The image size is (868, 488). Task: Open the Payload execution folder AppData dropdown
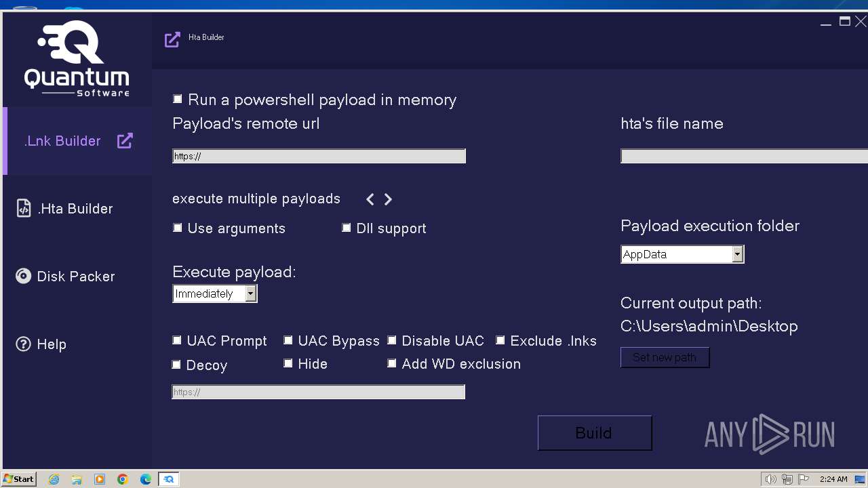[682, 254]
